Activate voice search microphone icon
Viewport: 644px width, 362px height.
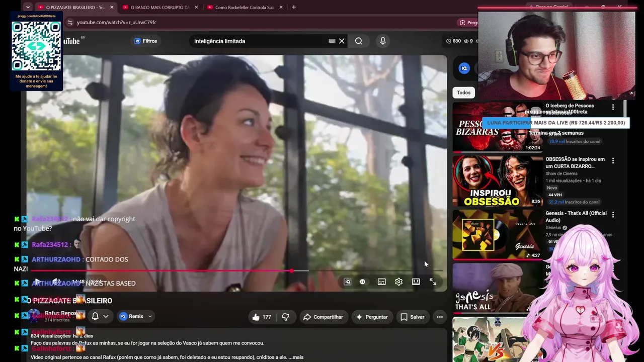383,41
